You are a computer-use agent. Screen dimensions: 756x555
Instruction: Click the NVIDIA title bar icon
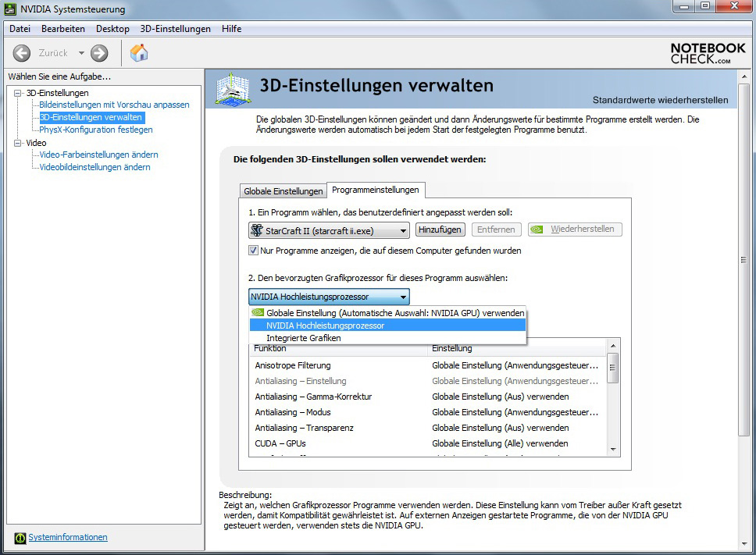click(10, 9)
